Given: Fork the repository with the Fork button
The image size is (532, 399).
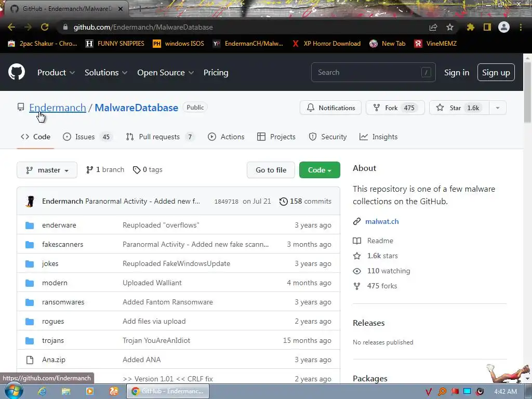Looking at the screenshot, I should point(395,108).
